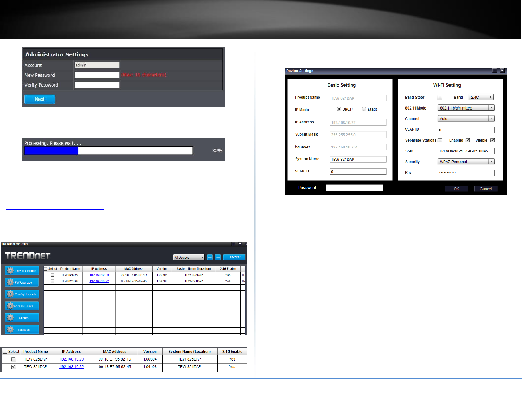Click the Gateway field showing 192.168.10.254

tap(358, 147)
